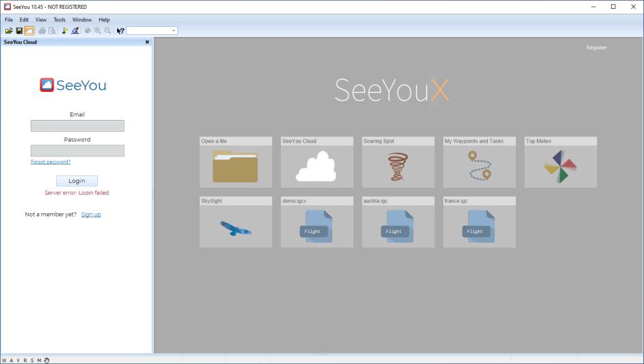Viewport: 644px width, 364px height.
Task: Click the V indicator in status bar
Action: click(18, 361)
